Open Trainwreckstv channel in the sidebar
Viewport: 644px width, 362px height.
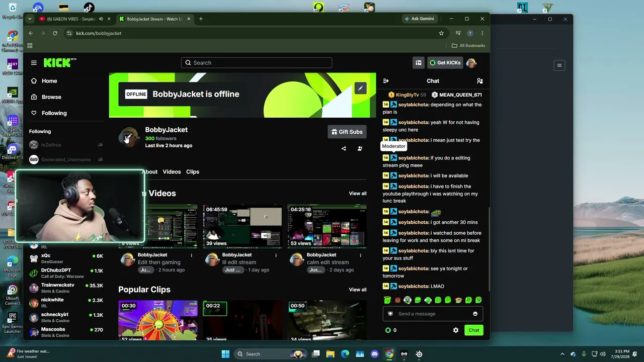pyautogui.click(x=66, y=288)
